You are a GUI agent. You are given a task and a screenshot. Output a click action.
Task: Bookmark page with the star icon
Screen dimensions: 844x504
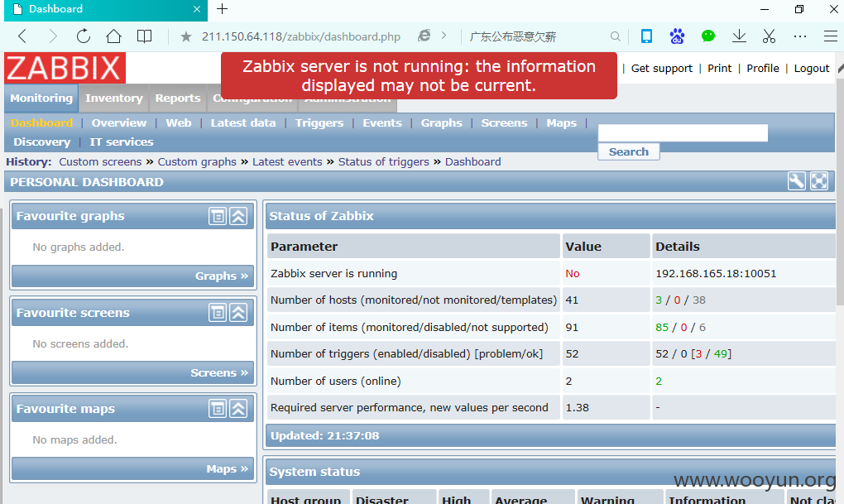click(185, 36)
